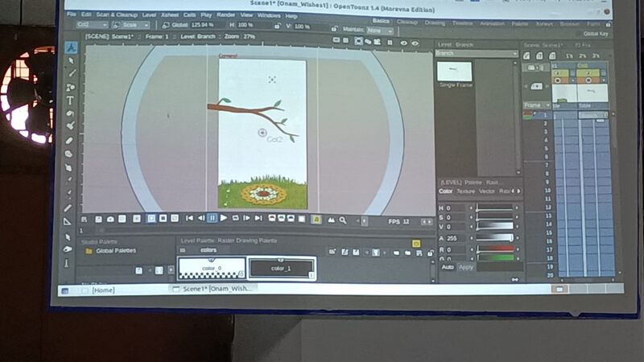Jump to first frame in playback bar
Viewport: 644px width, 362px height.
click(189, 218)
